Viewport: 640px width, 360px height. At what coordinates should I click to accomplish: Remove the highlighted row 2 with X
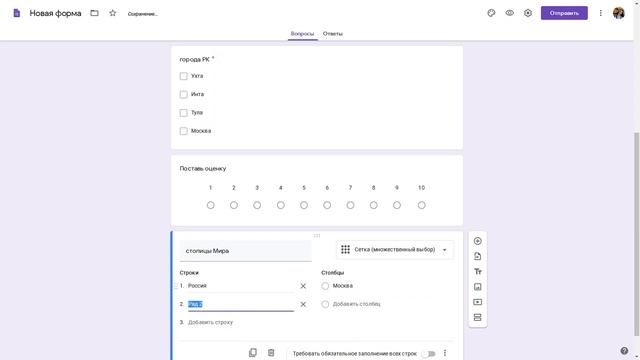[303, 304]
